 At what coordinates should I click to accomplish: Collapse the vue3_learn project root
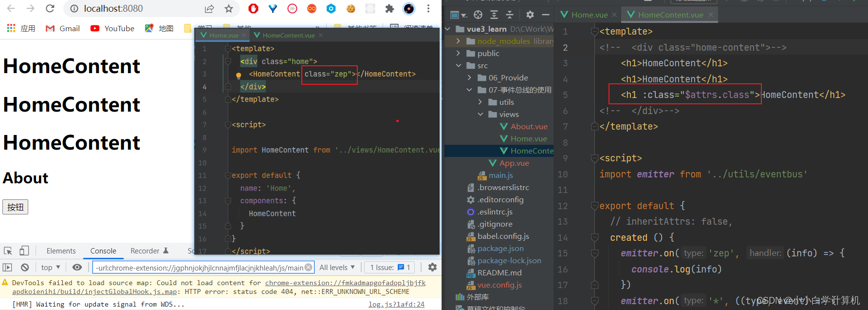447,29
